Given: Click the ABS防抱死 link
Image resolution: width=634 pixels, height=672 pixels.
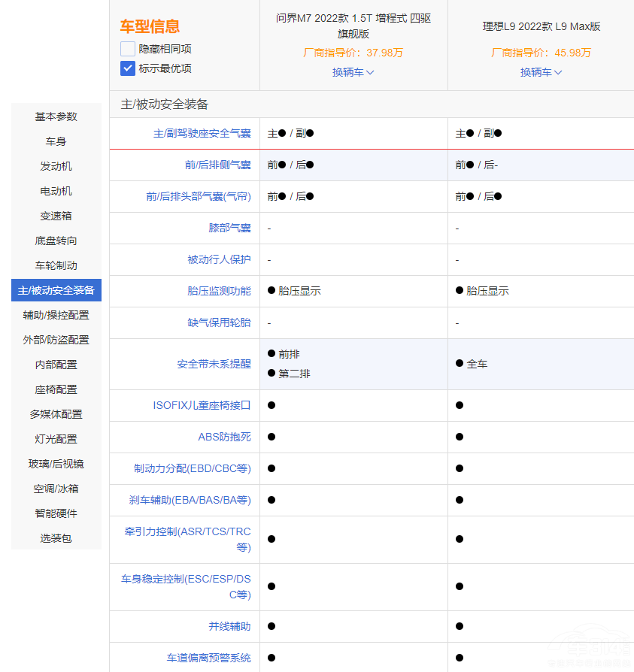Looking at the screenshot, I should [x=224, y=437].
